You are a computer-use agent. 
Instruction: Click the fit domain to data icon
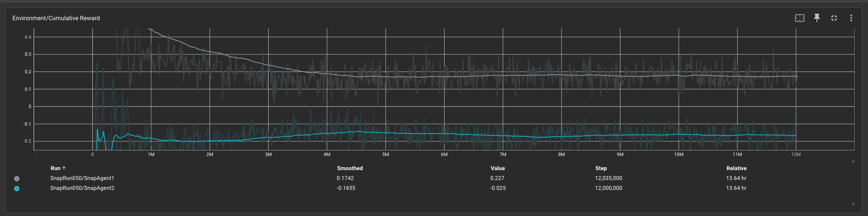[799, 18]
